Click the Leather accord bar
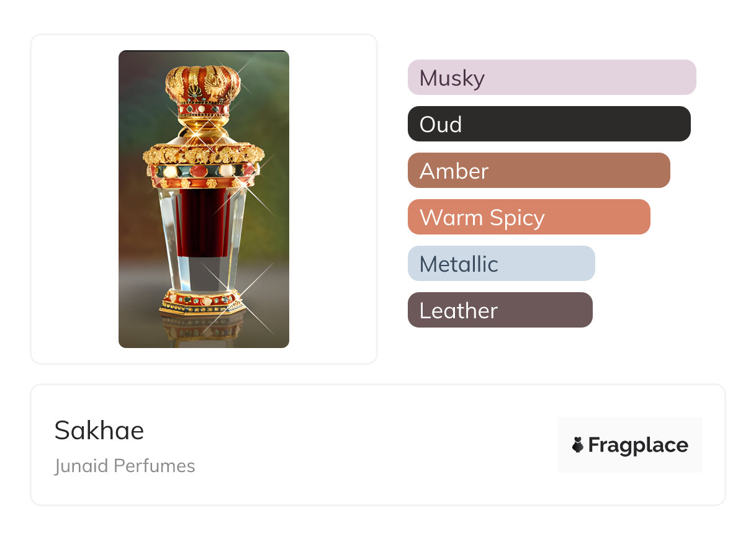 point(500,310)
